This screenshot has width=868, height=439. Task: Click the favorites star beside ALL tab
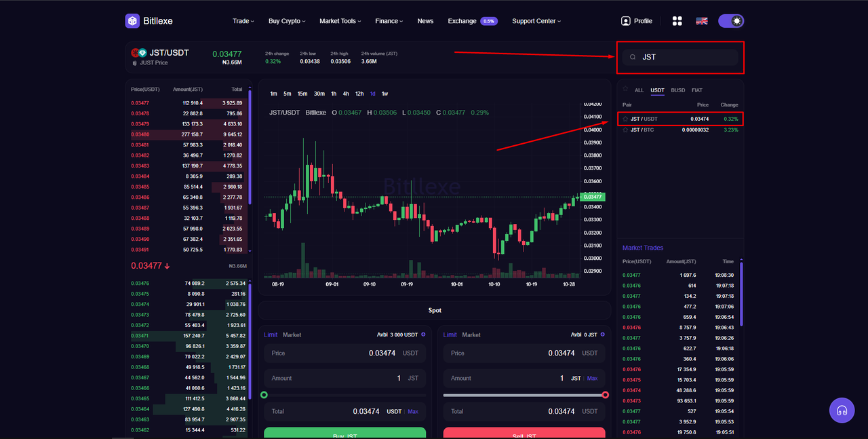625,90
